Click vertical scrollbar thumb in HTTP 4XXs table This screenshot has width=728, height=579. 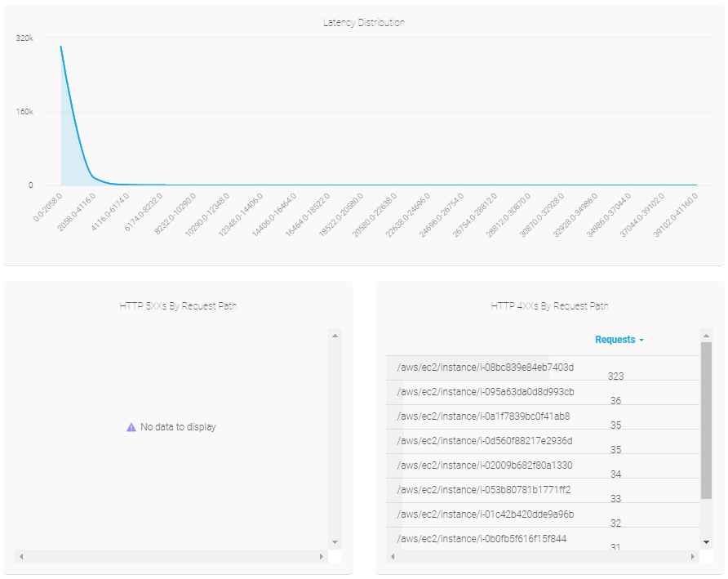point(706,421)
